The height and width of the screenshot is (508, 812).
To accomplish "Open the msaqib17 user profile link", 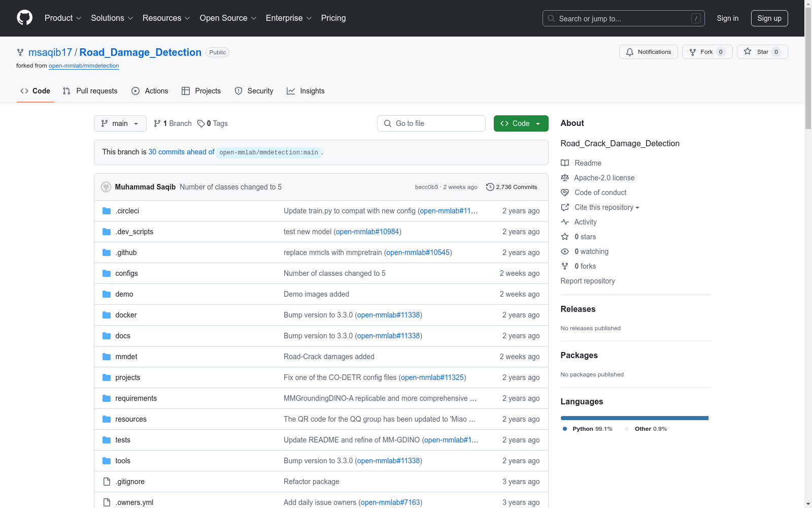I will click(50, 52).
